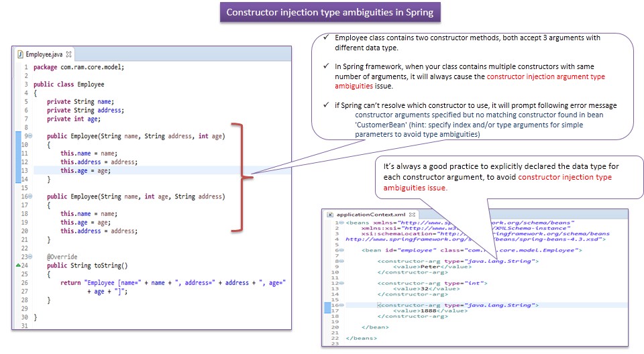Collapse the first Employee constructor at line 9
Screen dimensions: 644x354
(30, 136)
